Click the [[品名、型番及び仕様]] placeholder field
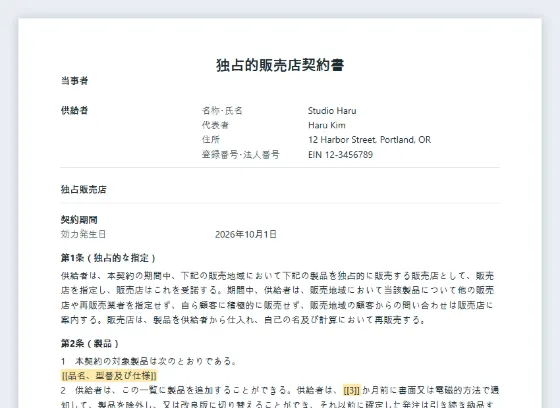Viewport: 560px width, 408px height. click(109, 376)
